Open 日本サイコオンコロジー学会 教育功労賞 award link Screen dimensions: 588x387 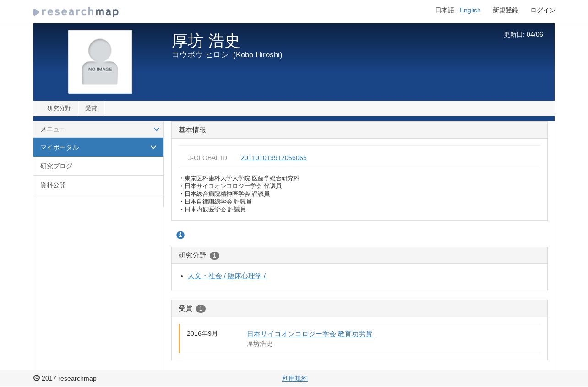(310, 334)
